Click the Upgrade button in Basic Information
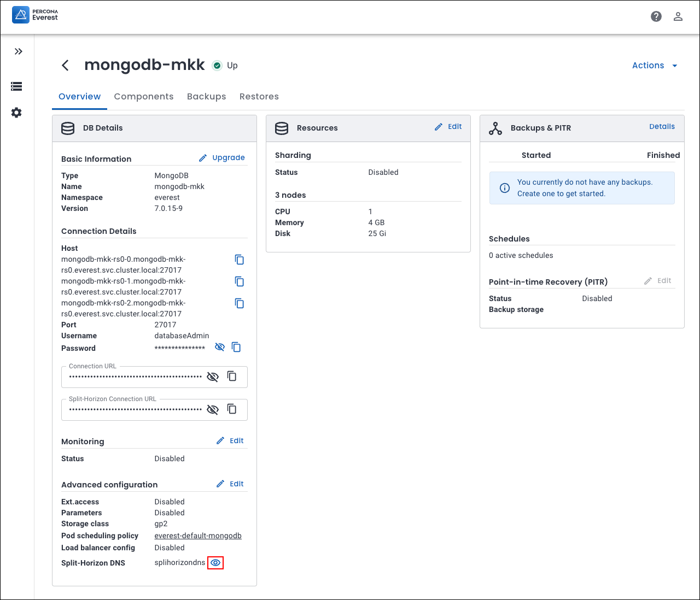 [x=222, y=158]
